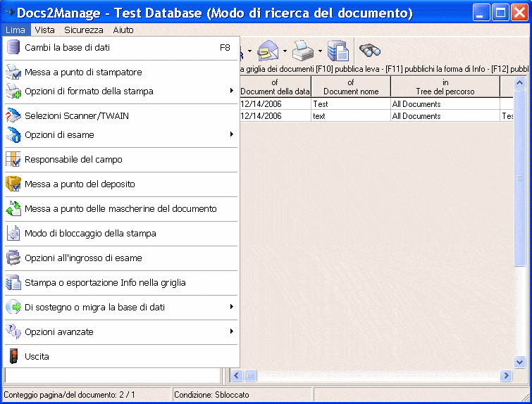Image resolution: width=532 pixels, height=404 pixels.
Task: Click the text input field below the menu
Action: tap(112, 377)
